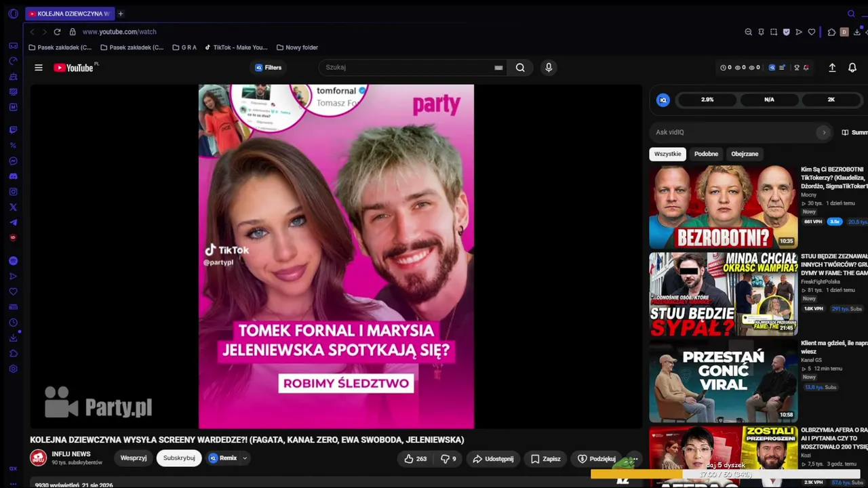The image size is (868, 488).
Task: Open the vidIQ Filters dropdown
Action: [x=269, y=68]
